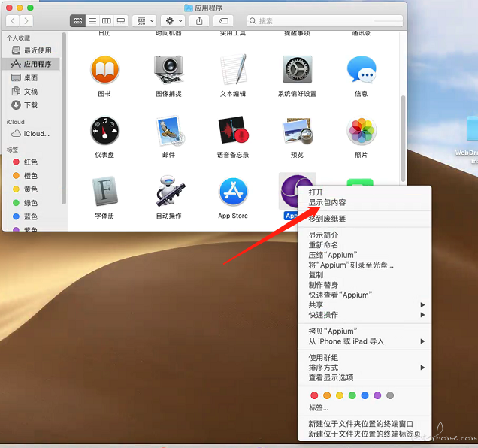The height and width of the screenshot is (448, 478).
Task: Select 文稿 in the Finder sidebar
Action: pos(32,92)
